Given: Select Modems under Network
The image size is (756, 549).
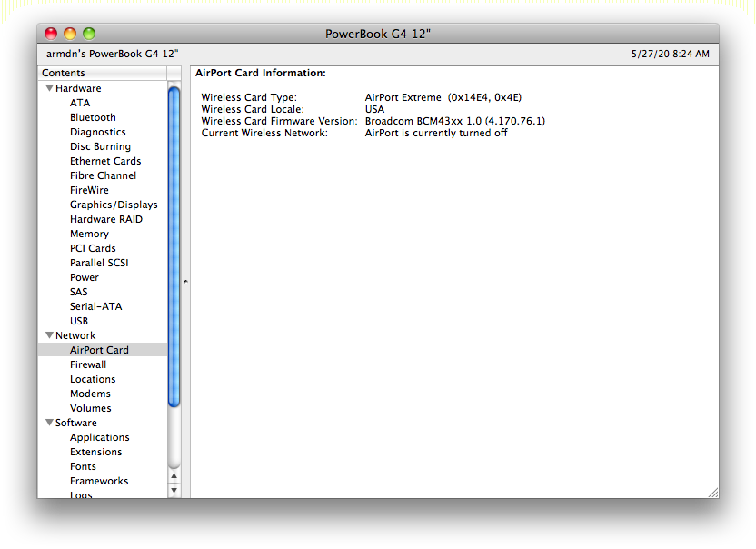Looking at the screenshot, I should (90, 394).
